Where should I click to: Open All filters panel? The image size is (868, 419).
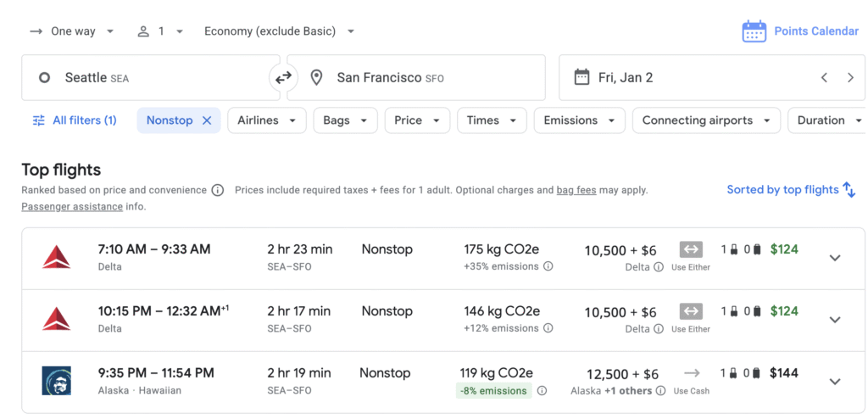click(x=75, y=120)
